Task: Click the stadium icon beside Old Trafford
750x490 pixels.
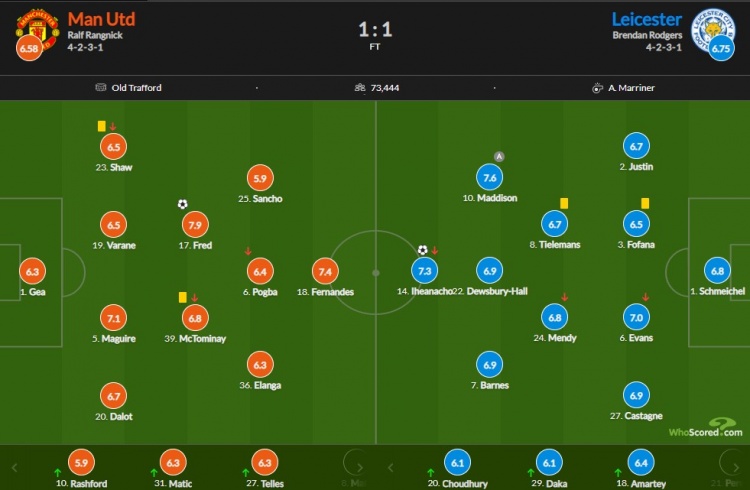Action: [x=100, y=88]
